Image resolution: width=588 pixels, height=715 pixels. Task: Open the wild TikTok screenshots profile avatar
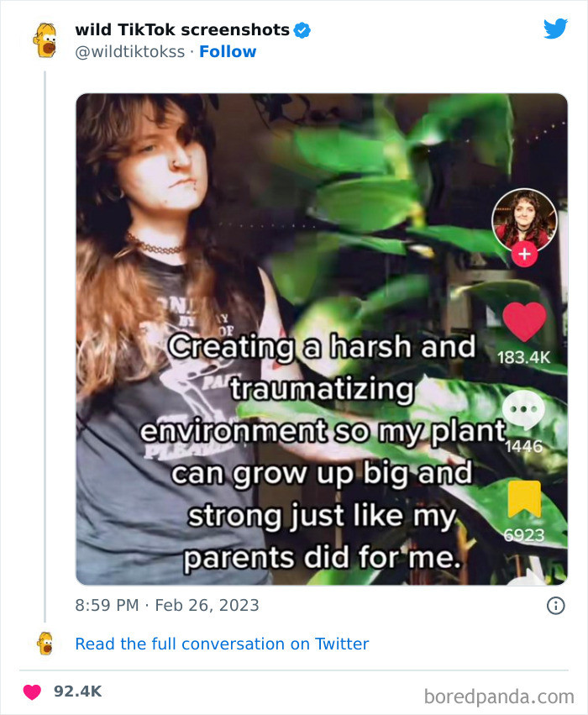click(45, 39)
